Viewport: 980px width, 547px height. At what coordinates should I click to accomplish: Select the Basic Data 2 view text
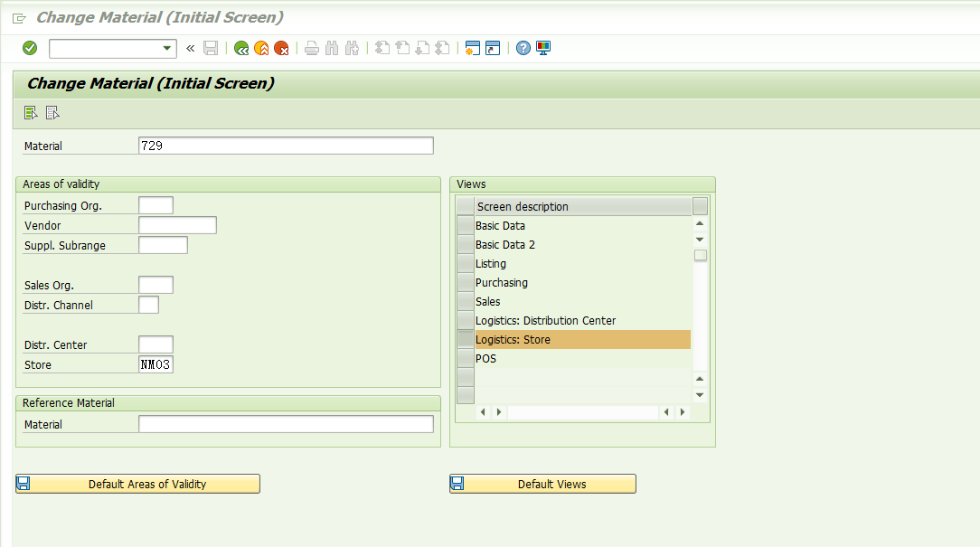click(x=505, y=244)
